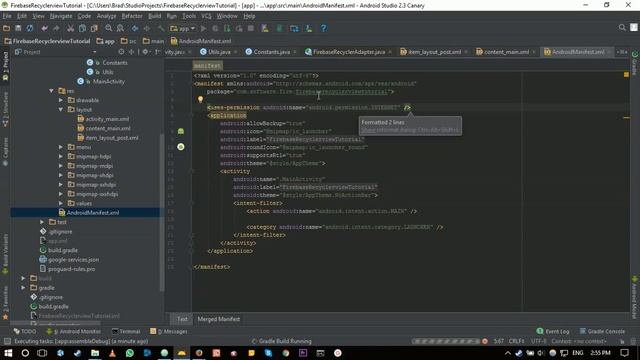Switch to the Merged Manifest tab
This screenshot has height=360, width=640.
tap(218, 319)
